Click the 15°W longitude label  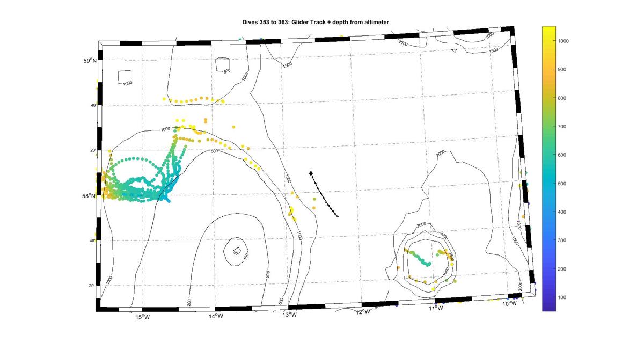click(x=142, y=317)
